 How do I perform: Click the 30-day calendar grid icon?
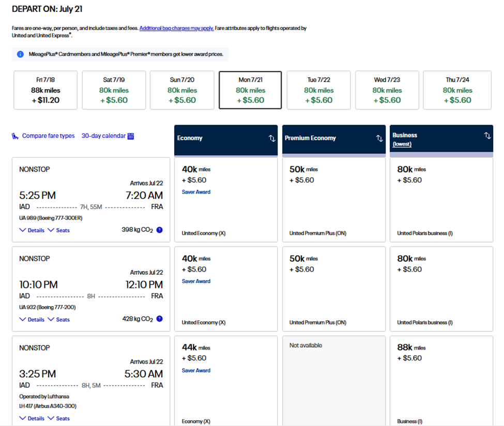[131, 136]
